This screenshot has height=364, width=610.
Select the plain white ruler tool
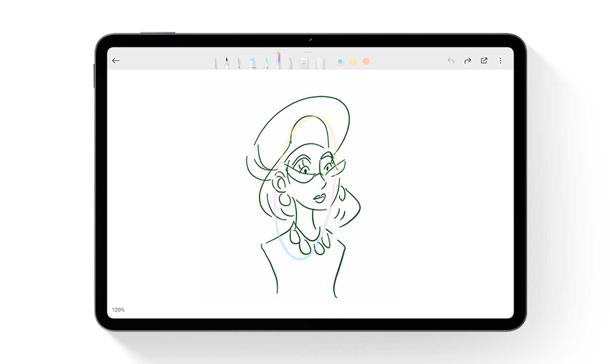tap(320, 63)
